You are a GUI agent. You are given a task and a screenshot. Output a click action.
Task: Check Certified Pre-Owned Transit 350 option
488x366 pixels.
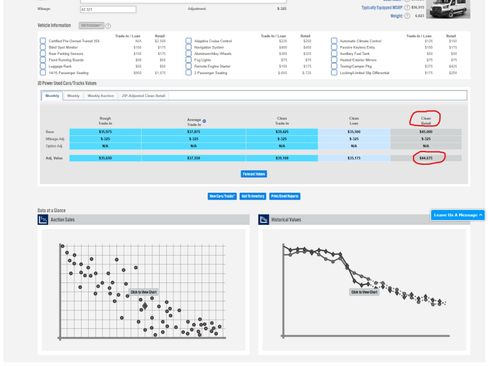tap(43, 41)
